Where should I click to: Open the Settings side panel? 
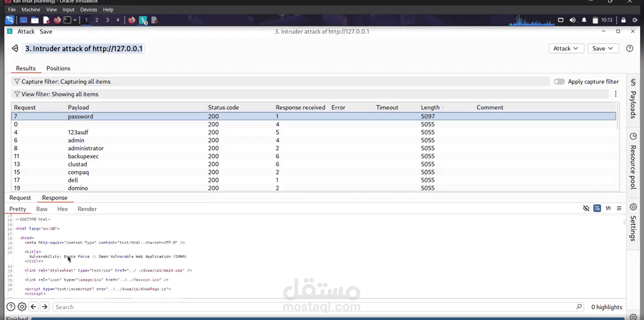(x=633, y=222)
